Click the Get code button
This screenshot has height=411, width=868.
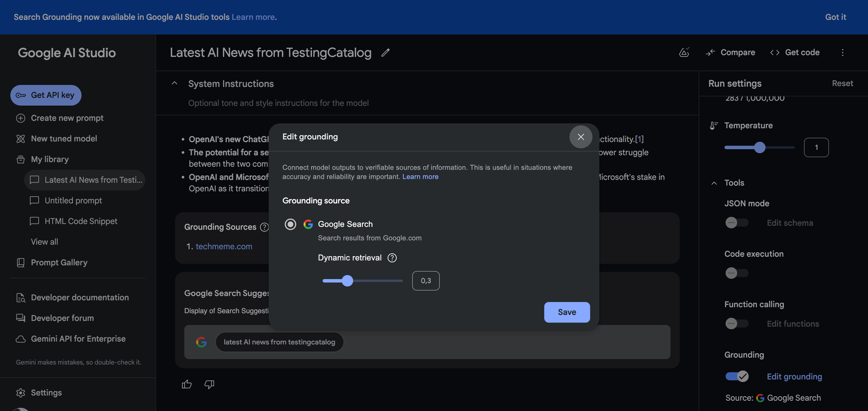coord(795,52)
